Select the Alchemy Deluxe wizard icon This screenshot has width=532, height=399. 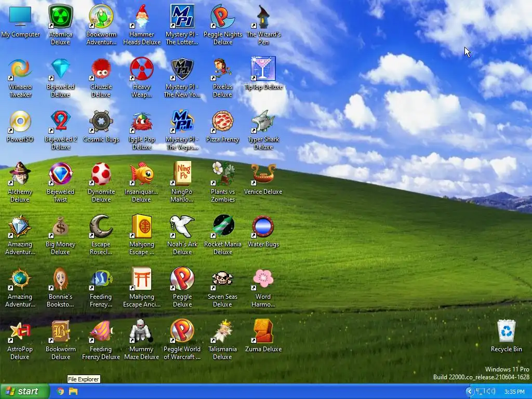(20, 174)
